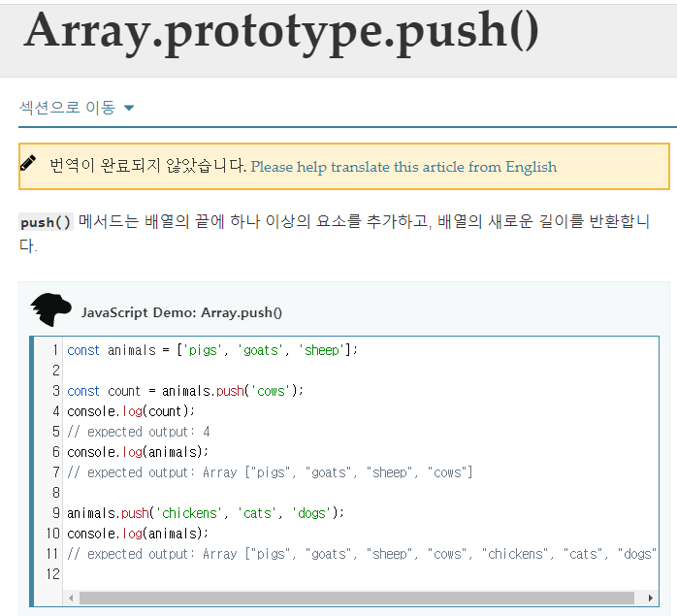Click the horizontal scrollbar thumb of the code editor

pos(356,598)
